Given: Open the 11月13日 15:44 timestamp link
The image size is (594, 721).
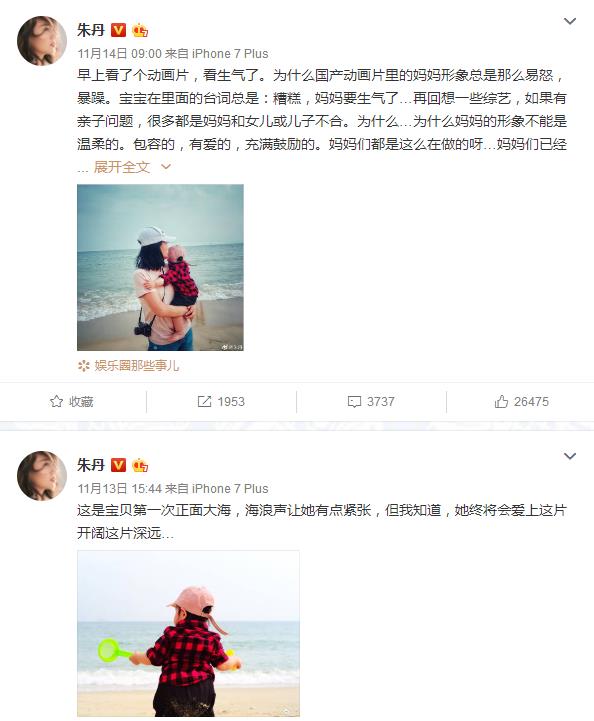Looking at the screenshot, I should [120, 489].
